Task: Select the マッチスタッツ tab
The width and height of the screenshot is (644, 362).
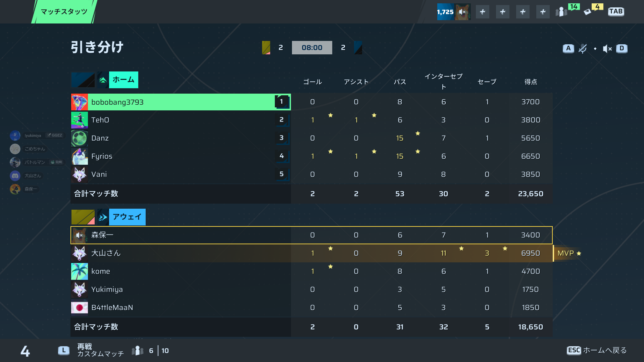Action: pos(64,12)
